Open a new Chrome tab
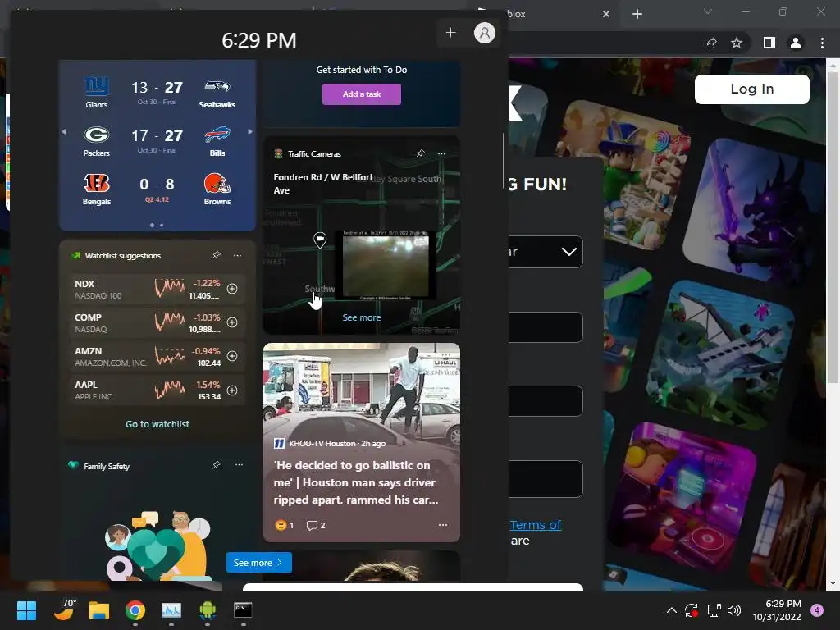This screenshot has height=630, width=840. tap(637, 14)
